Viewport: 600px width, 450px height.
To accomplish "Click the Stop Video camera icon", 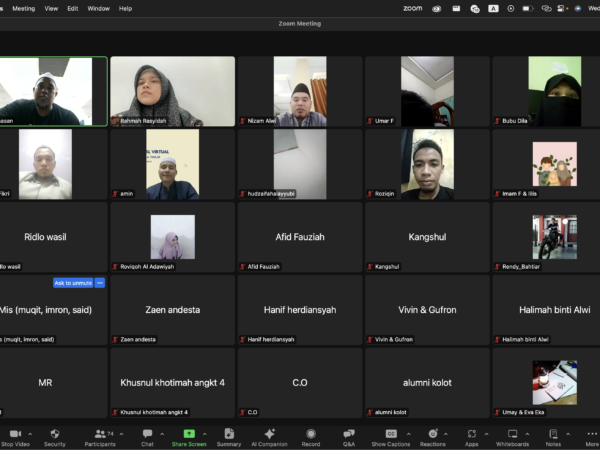I will click(15, 434).
